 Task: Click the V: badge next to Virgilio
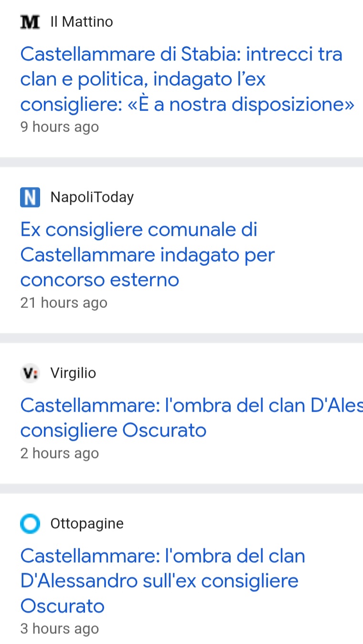pyautogui.click(x=30, y=373)
